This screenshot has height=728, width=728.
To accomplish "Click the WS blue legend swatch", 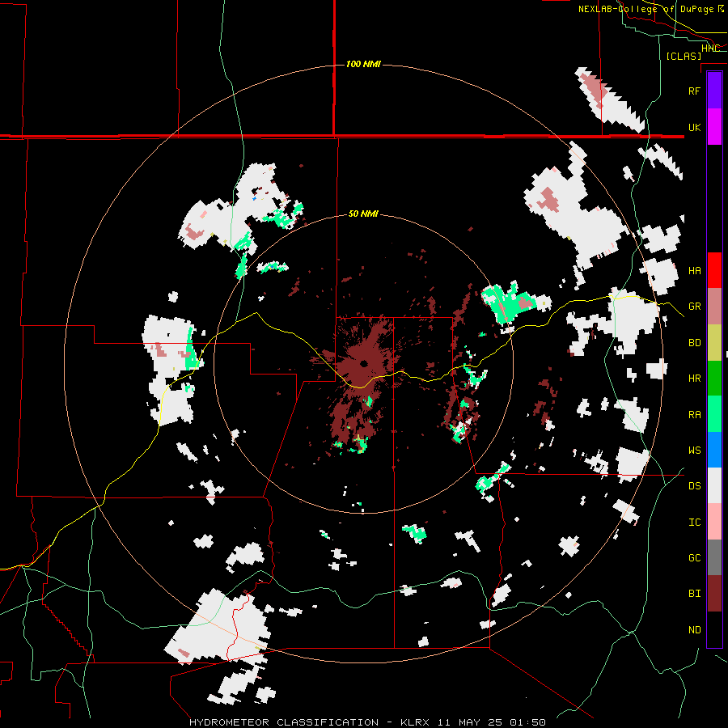I will pos(714,450).
